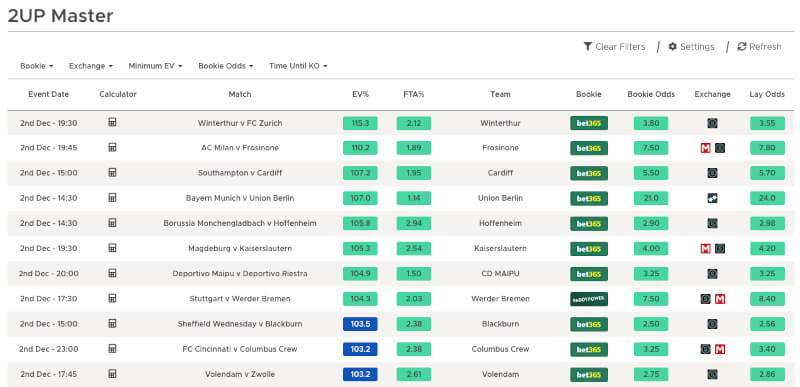
Task: Click EV 104.9 for CD MAIPU
Action: 360,274
